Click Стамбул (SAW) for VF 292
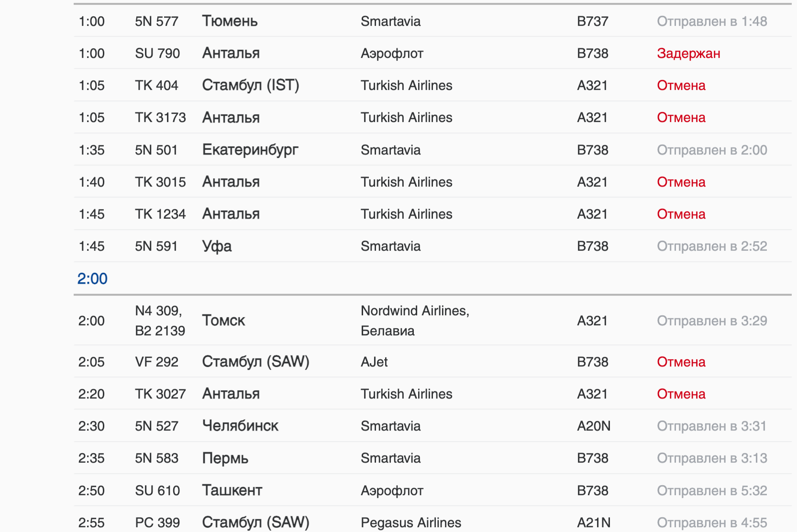 pos(255,362)
